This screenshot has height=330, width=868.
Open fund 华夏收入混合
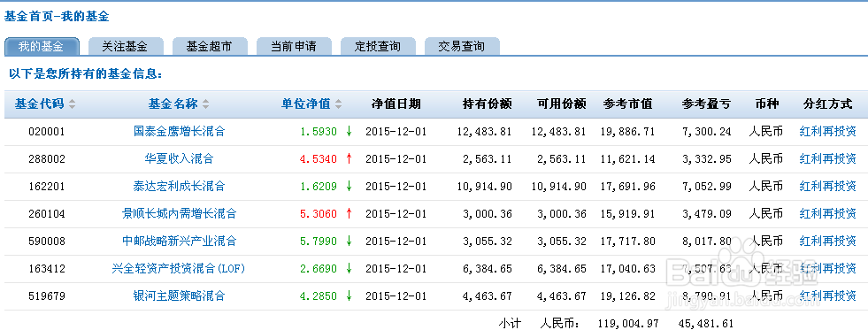(180, 159)
